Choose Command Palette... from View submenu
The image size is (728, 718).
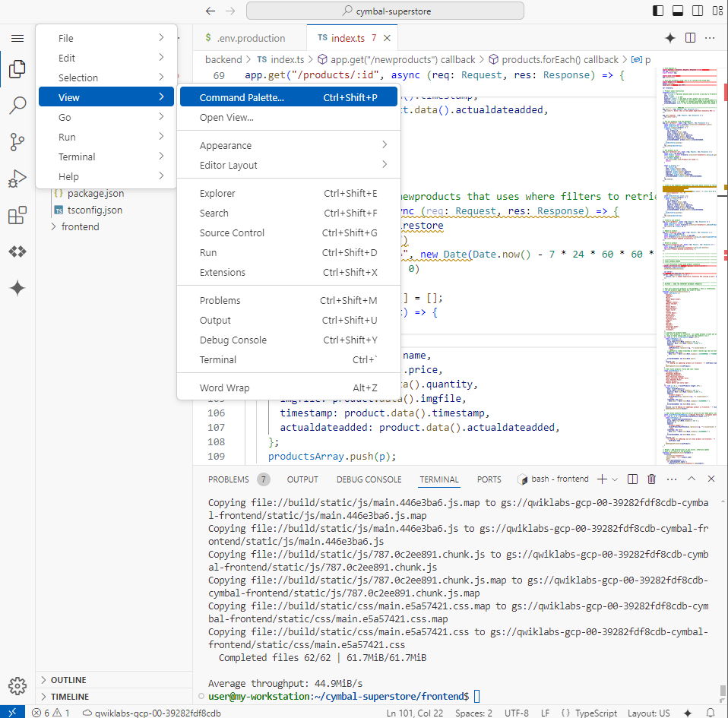(289, 97)
